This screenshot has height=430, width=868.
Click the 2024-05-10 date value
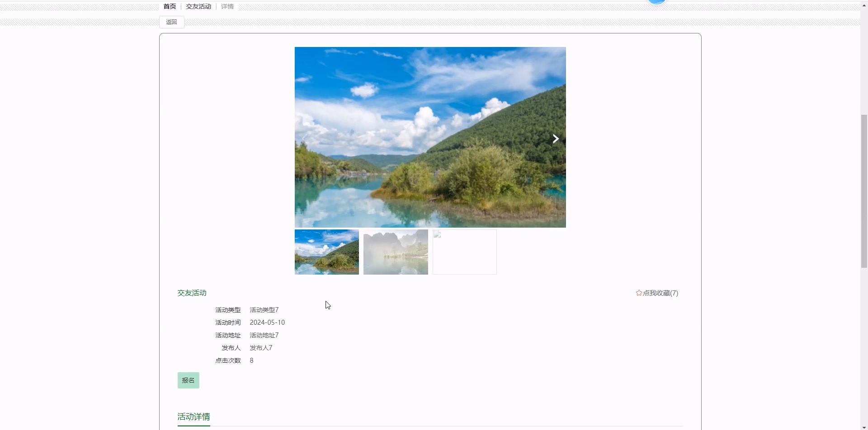click(267, 322)
